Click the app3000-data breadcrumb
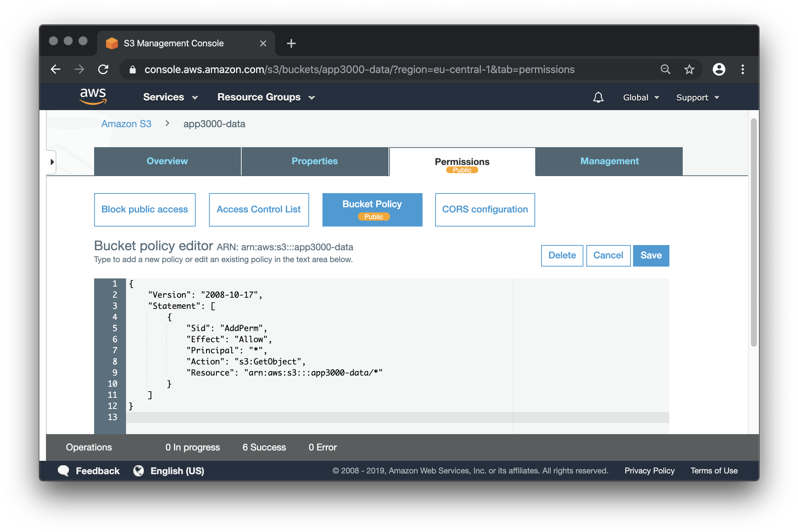 (214, 124)
